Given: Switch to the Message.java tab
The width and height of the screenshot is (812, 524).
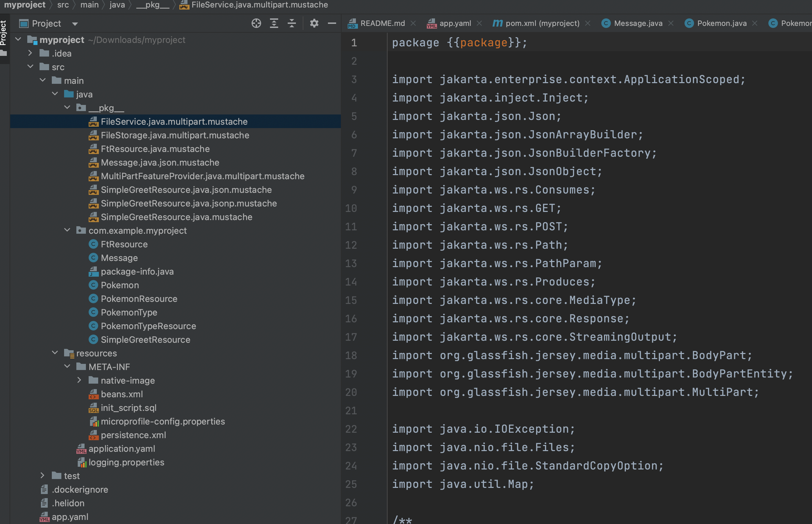Looking at the screenshot, I should pyautogui.click(x=638, y=23).
